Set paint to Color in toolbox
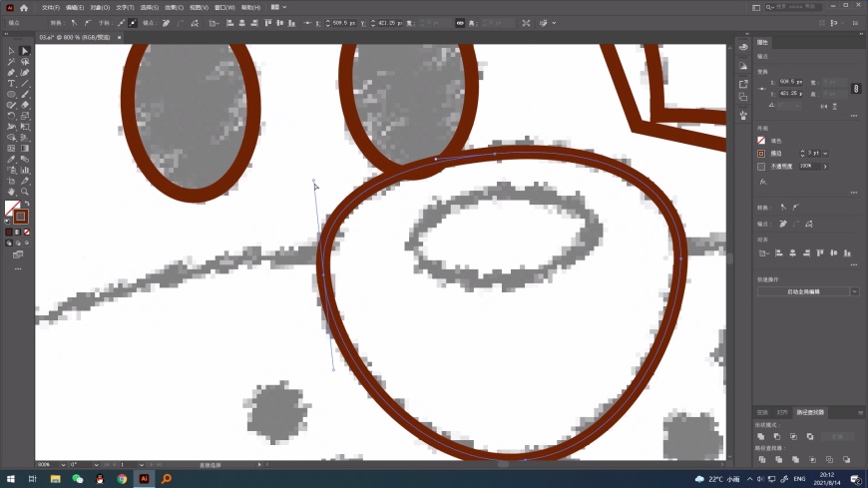Viewport: 868px width, 488px height. pos(9,233)
